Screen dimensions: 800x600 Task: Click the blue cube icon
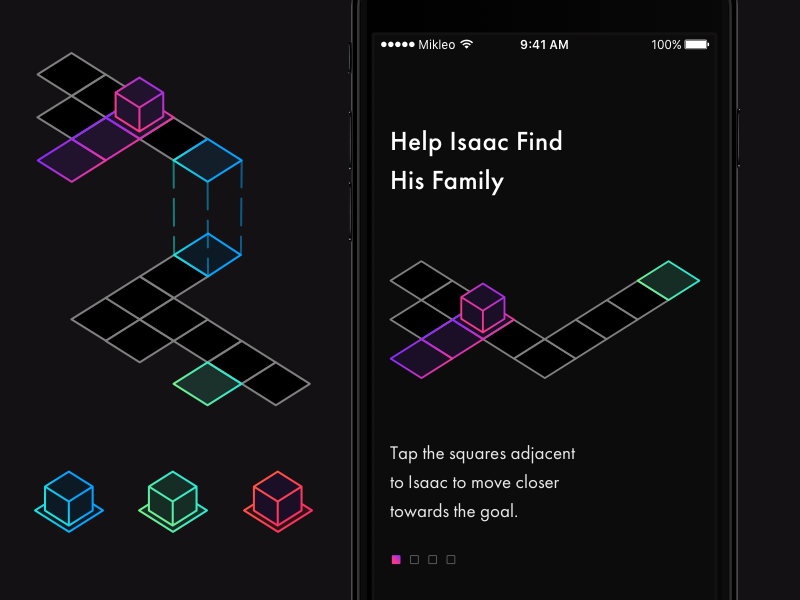[69, 499]
